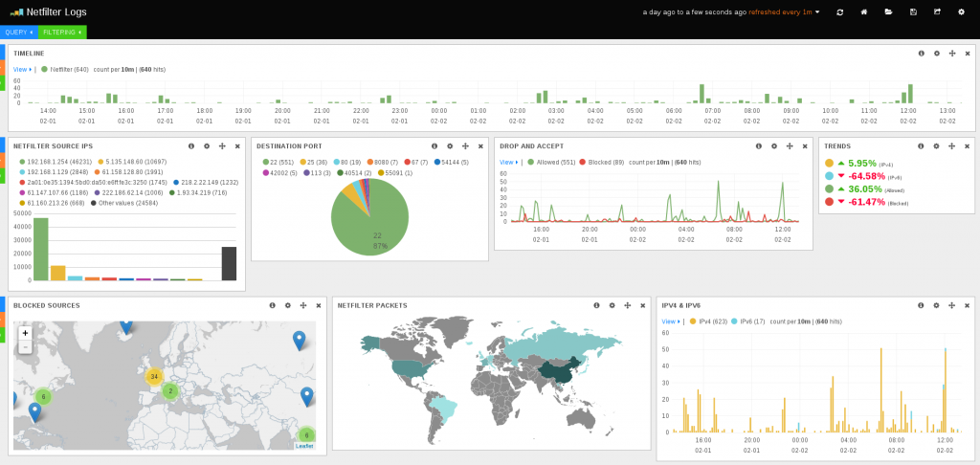Click Netfilter Packets move icon
980x465 pixels.
tap(628, 305)
